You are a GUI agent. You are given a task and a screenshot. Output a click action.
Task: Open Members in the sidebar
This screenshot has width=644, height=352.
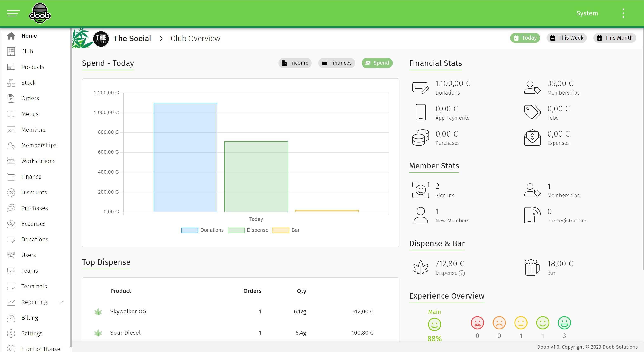tap(33, 130)
